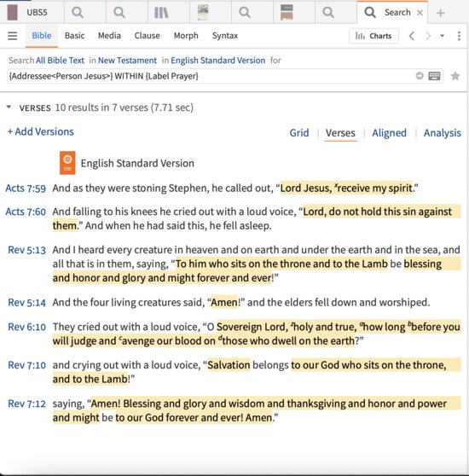
Task: Switch to Grid results view
Action: tap(299, 133)
